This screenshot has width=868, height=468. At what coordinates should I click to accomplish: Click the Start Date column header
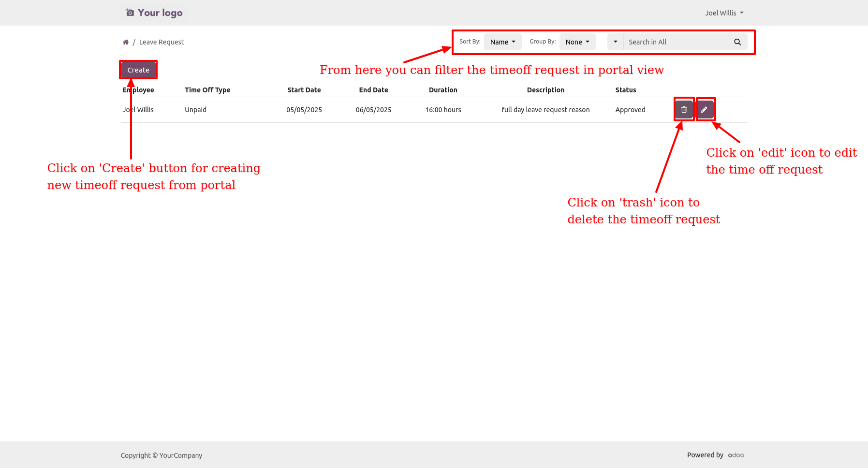(304, 90)
